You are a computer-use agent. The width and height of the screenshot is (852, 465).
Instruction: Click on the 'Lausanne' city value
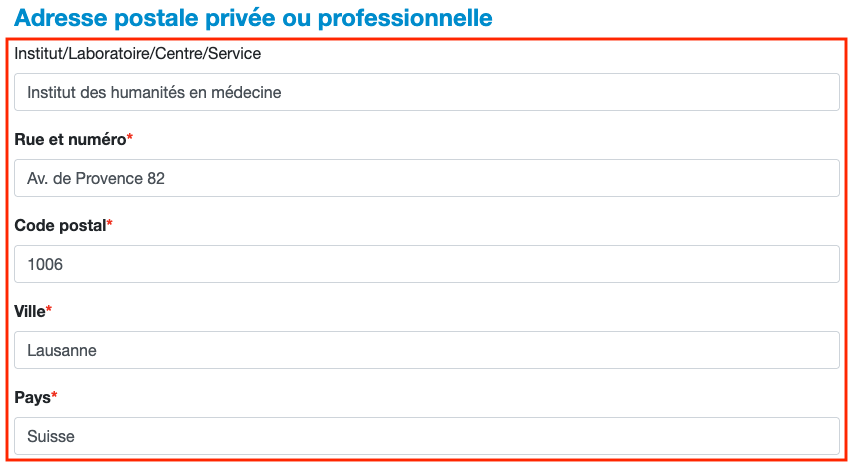point(61,350)
